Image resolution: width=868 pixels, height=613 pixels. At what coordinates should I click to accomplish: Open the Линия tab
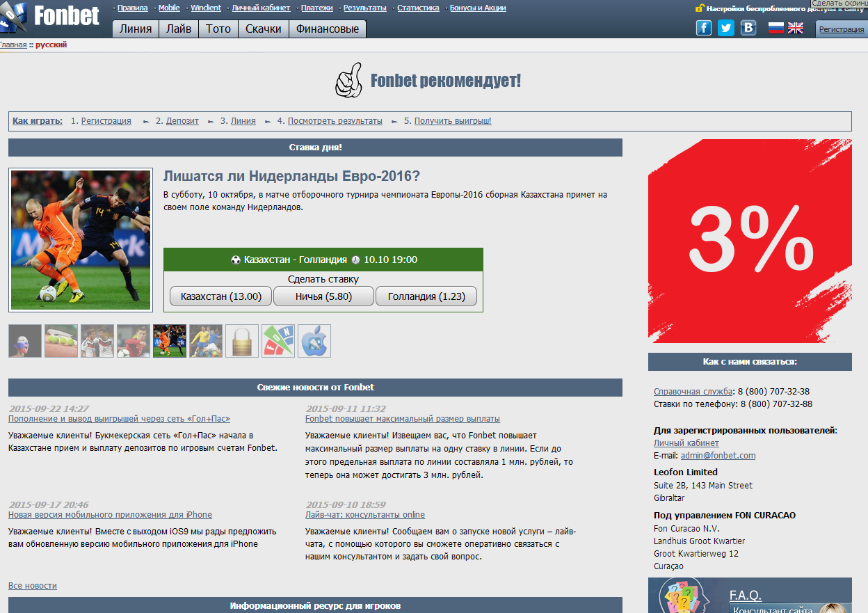tap(136, 29)
